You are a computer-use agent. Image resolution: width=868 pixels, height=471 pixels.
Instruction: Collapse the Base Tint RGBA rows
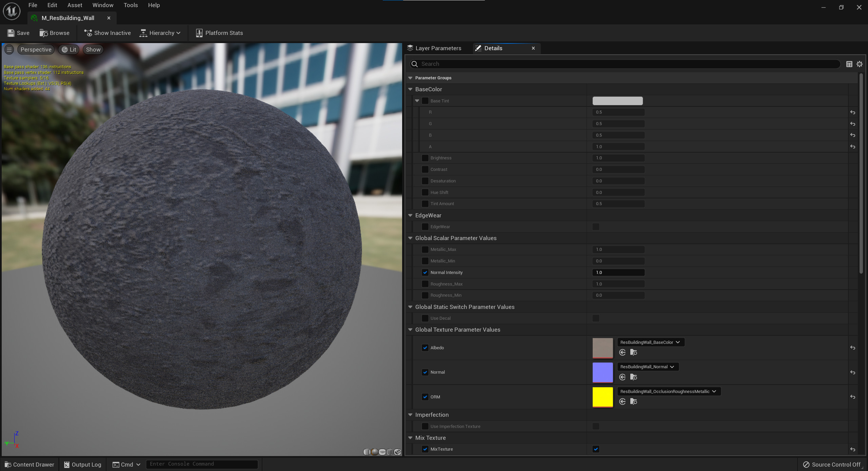[x=417, y=101]
